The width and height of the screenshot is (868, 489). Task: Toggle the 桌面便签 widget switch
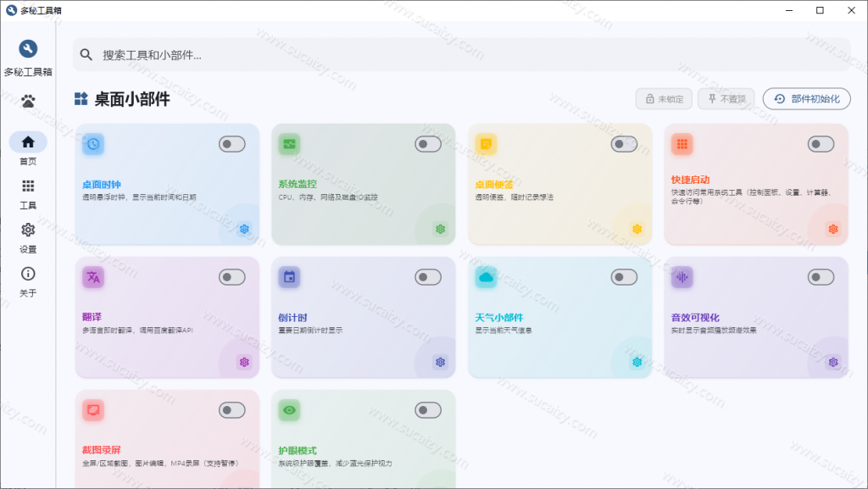[x=624, y=144]
